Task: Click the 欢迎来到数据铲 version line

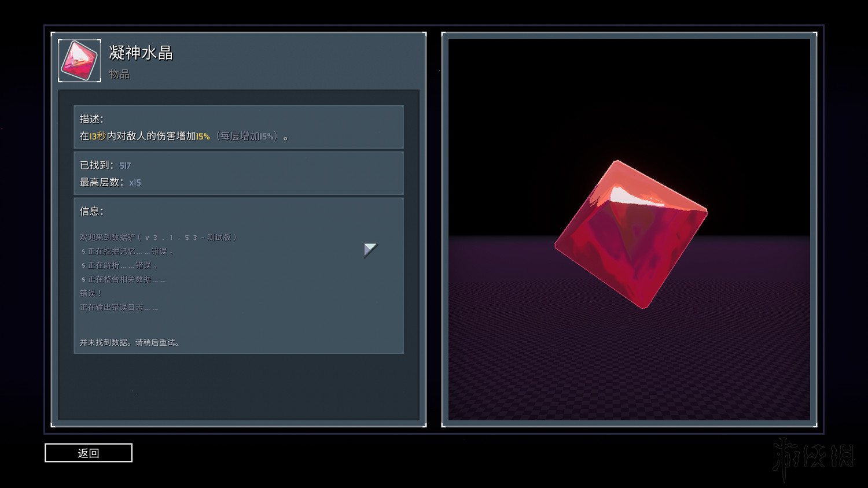Action: (158, 238)
